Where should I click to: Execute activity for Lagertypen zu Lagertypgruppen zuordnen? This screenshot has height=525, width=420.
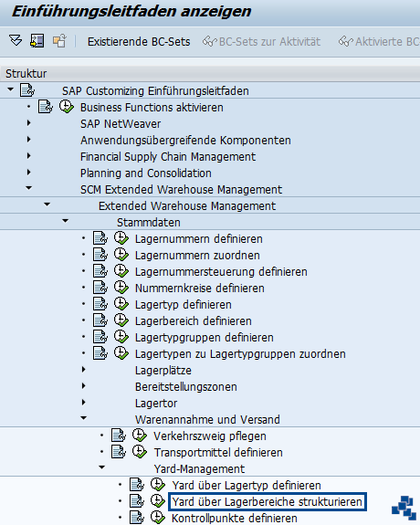tap(121, 353)
